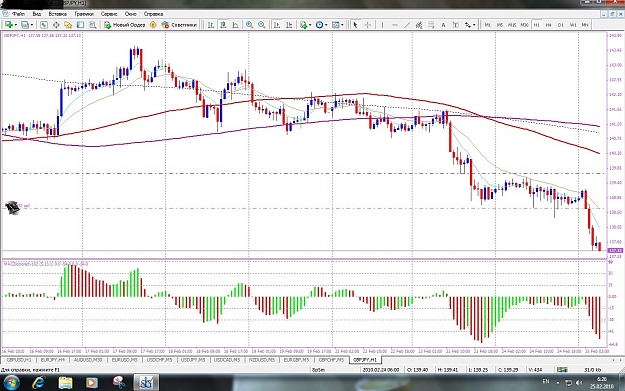Open the Profiles toolbar icon
This screenshot has height=391, width=625.
[x=25, y=25]
